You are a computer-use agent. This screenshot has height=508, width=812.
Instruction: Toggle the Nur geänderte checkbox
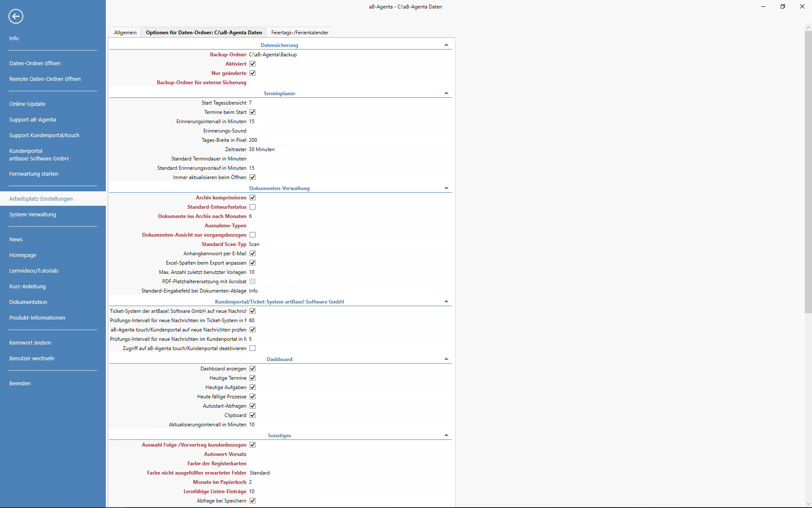coord(252,73)
